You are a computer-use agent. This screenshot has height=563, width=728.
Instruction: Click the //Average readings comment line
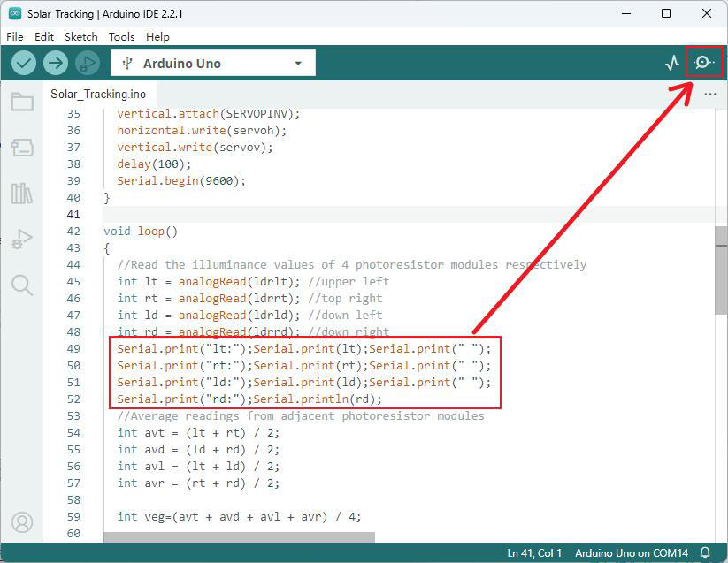(301, 416)
